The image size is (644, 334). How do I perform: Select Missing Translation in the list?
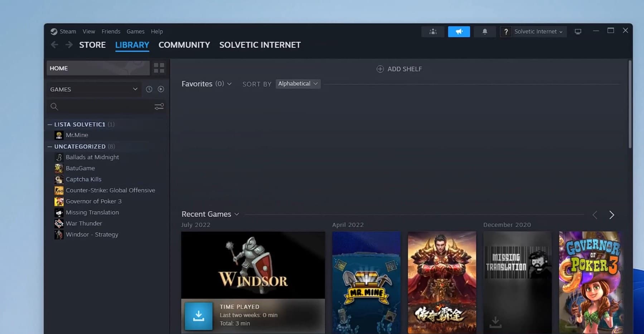pyautogui.click(x=92, y=213)
